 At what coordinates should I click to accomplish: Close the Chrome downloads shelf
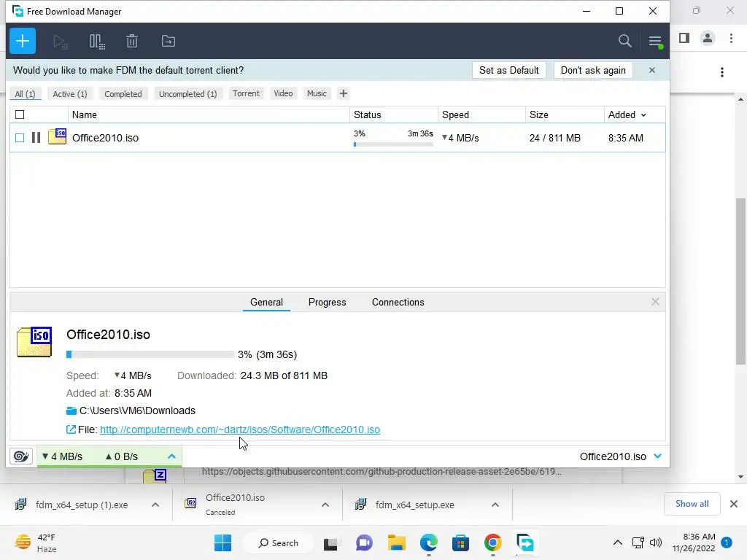734,504
